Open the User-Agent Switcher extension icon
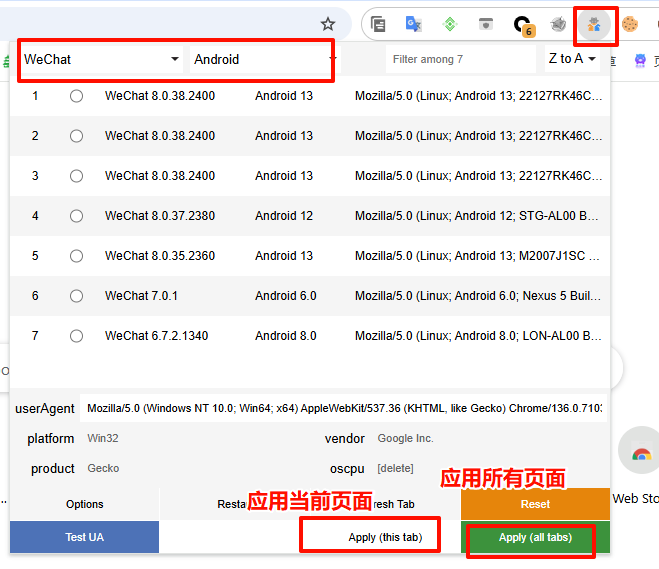The height and width of the screenshot is (569, 659). click(594, 25)
